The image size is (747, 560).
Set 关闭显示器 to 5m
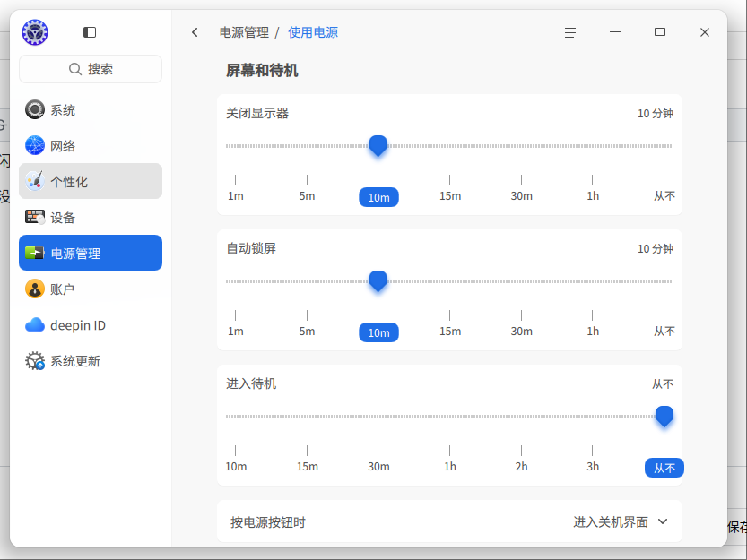coord(307,195)
